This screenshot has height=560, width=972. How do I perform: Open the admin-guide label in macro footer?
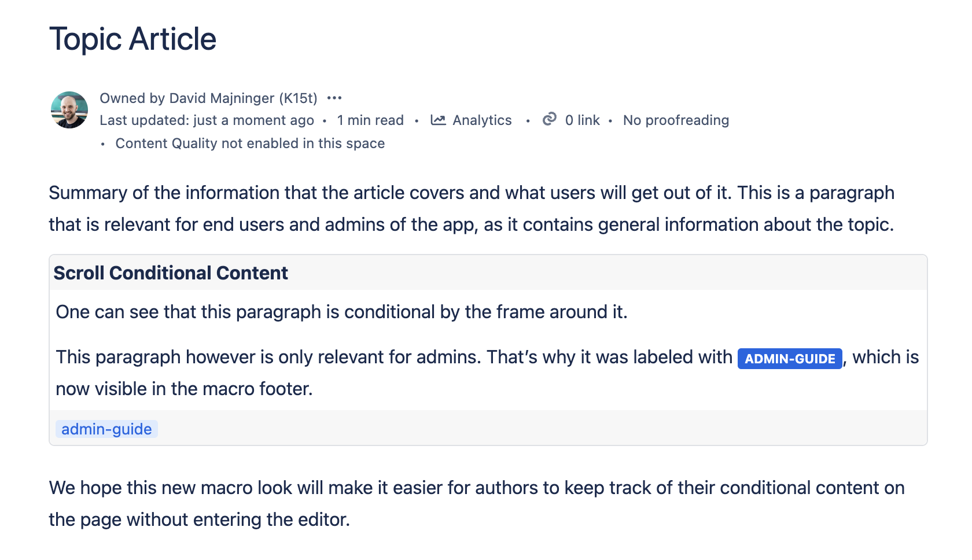tap(106, 429)
